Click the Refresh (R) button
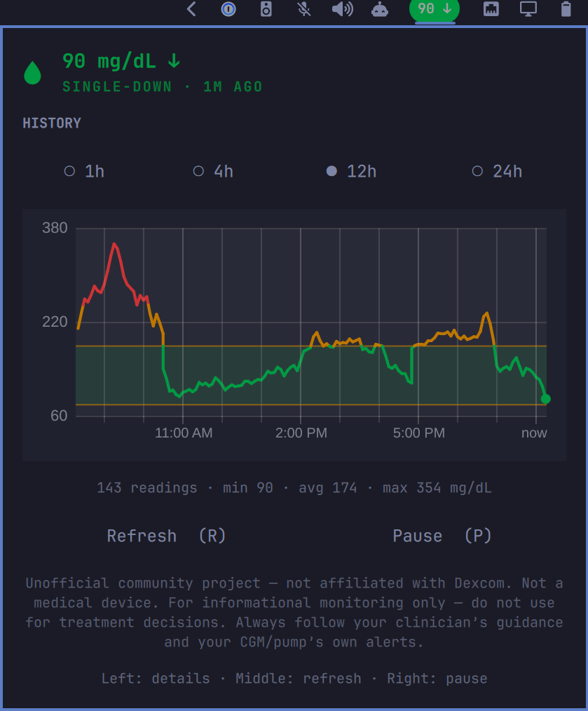 [166, 536]
